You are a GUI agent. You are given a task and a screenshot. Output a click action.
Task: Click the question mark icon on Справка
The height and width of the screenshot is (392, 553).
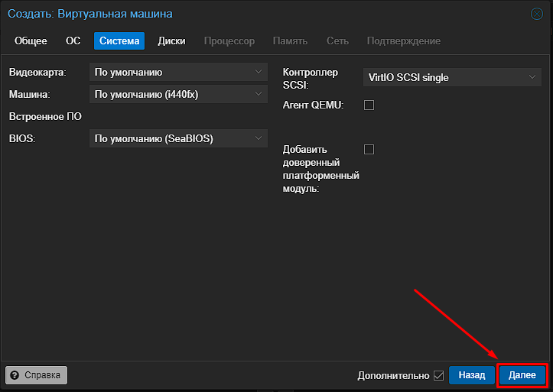click(15, 375)
